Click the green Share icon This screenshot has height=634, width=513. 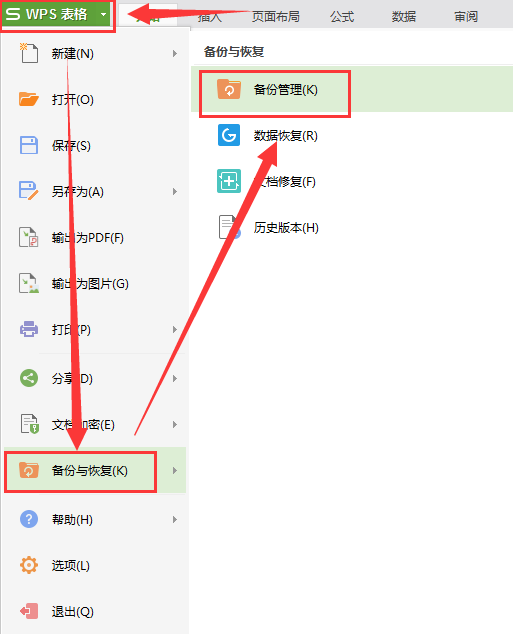[29, 378]
